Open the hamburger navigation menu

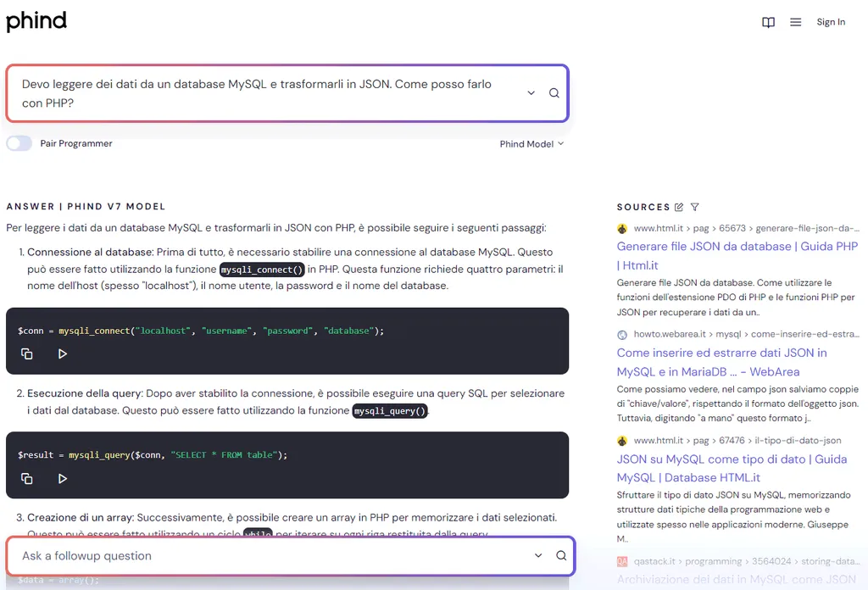795,22
